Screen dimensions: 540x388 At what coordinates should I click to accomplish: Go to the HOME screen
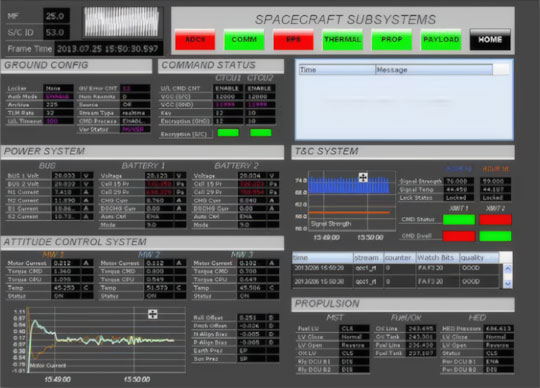pos(490,40)
